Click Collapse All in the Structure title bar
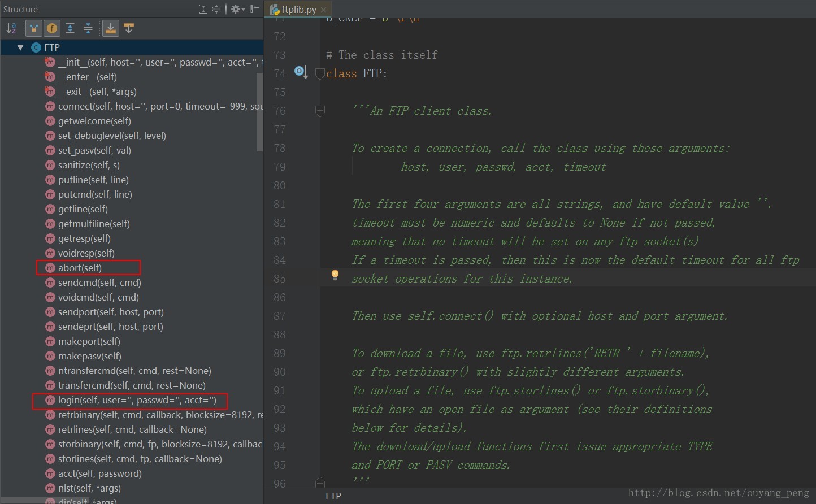816x504 pixels. (216, 9)
